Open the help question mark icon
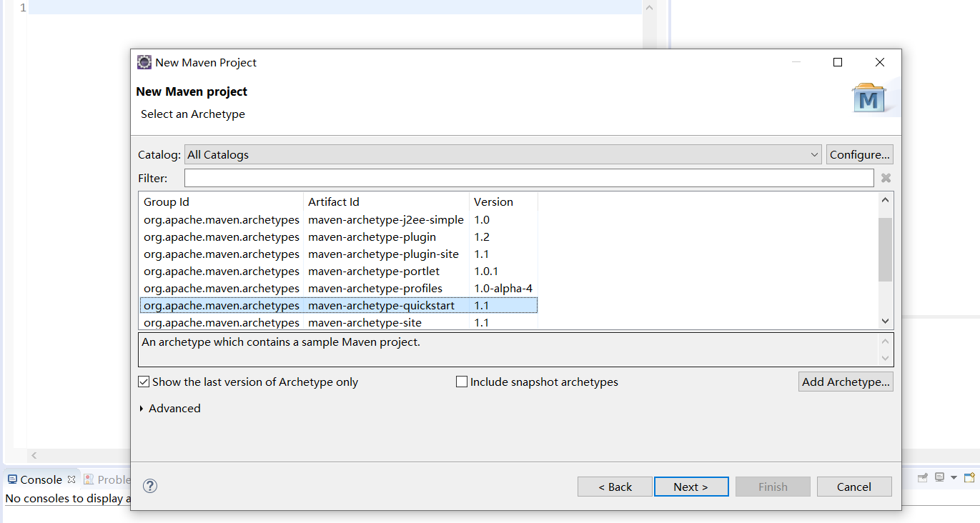Viewport: 980px width, 523px height. (x=150, y=486)
